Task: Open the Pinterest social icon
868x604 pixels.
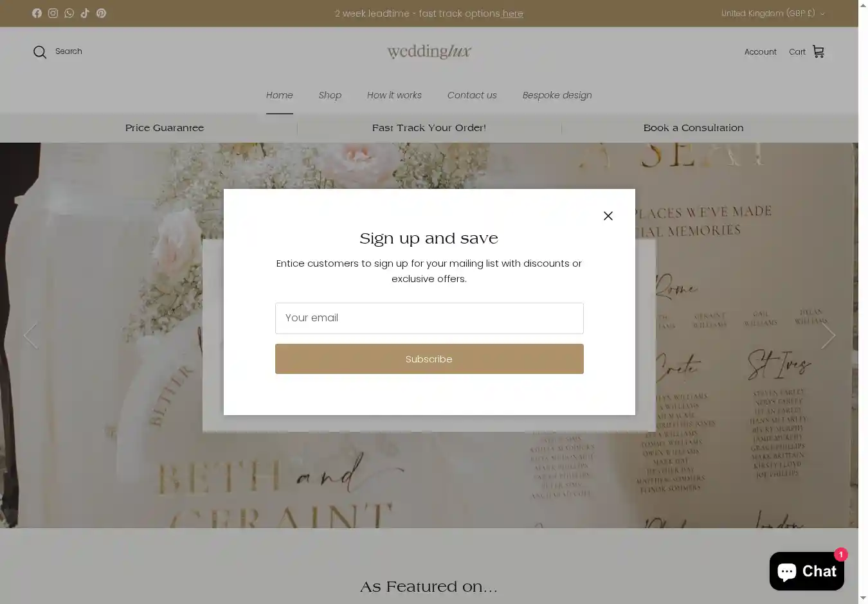Action: coord(101,13)
